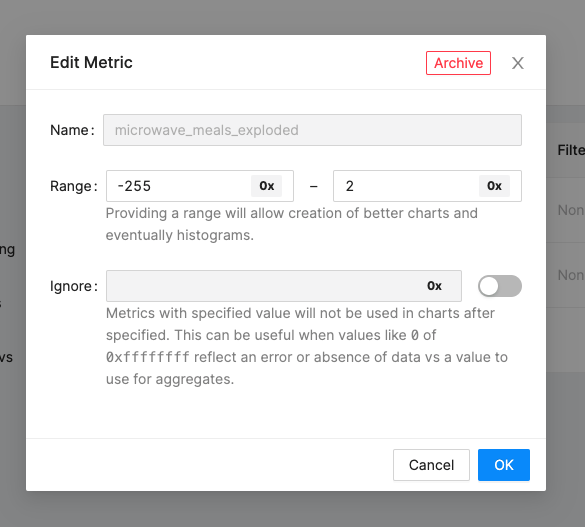
Task: Click the Range: field label
Action: point(74,186)
